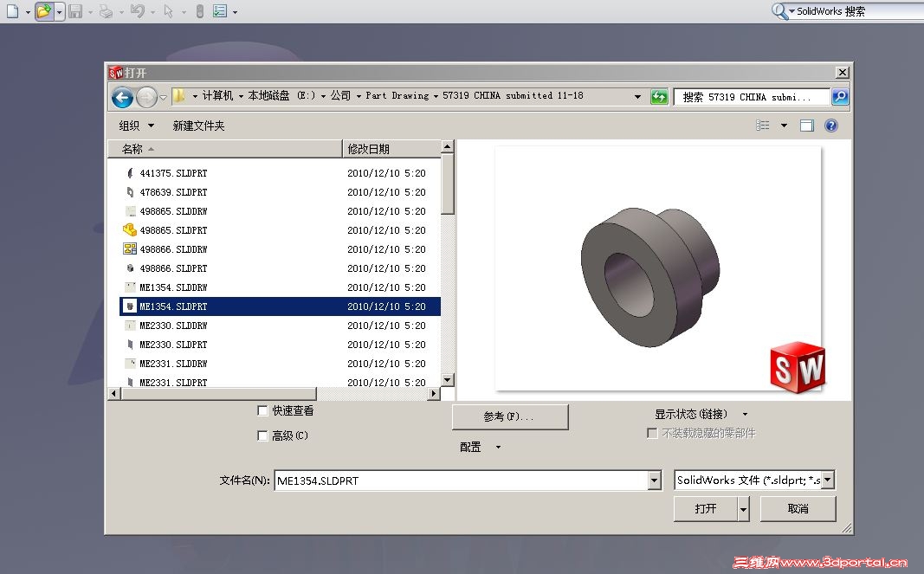924x574 pixels.
Task: Enable the 快速查看 checkbox
Action: tap(262, 410)
